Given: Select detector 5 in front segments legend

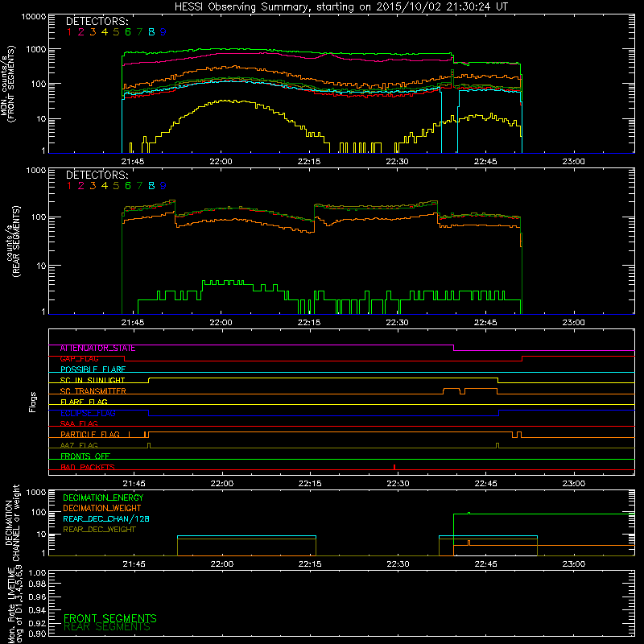Looking at the screenshot, I should (x=116, y=31).
